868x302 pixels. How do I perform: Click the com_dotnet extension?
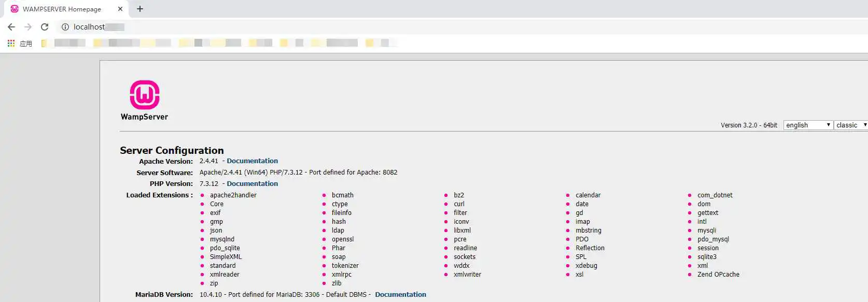pyautogui.click(x=715, y=195)
